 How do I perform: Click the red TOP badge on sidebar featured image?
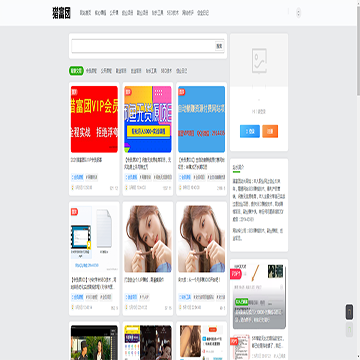[236, 274]
